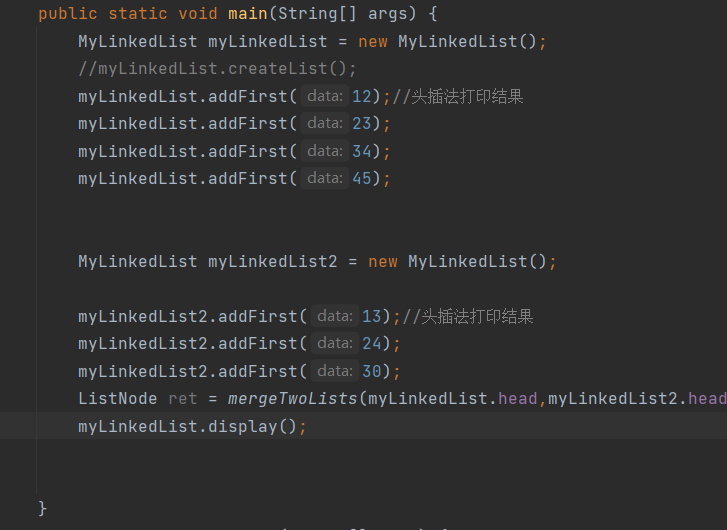Image resolution: width=727 pixels, height=530 pixels.
Task: Click the Chinese comment after 13
Action: click(x=468, y=317)
